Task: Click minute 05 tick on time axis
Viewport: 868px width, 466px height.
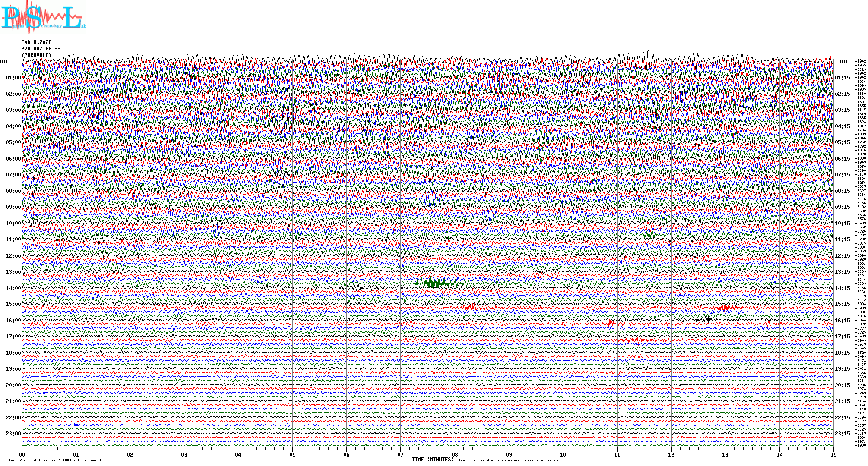Action: tap(292, 454)
